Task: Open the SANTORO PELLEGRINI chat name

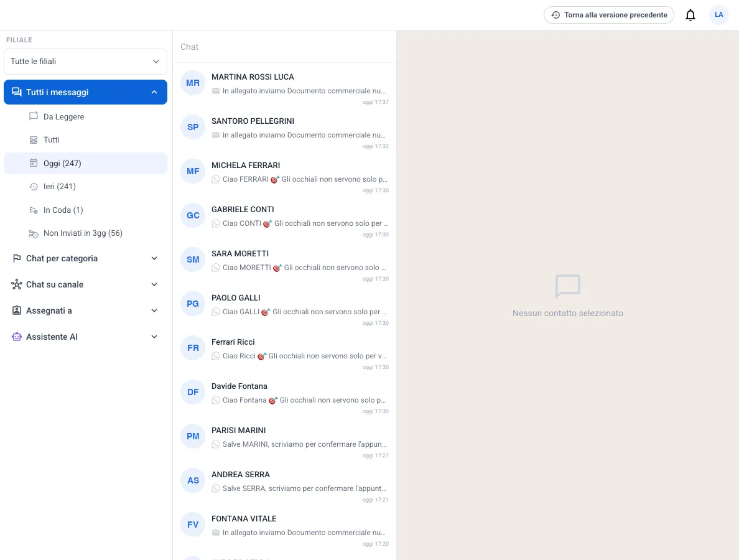Action: tap(253, 121)
